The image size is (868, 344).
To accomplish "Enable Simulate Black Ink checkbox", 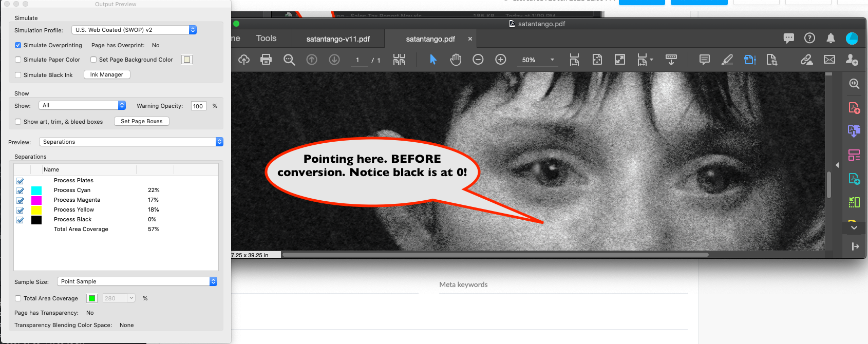I will [x=18, y=75].
